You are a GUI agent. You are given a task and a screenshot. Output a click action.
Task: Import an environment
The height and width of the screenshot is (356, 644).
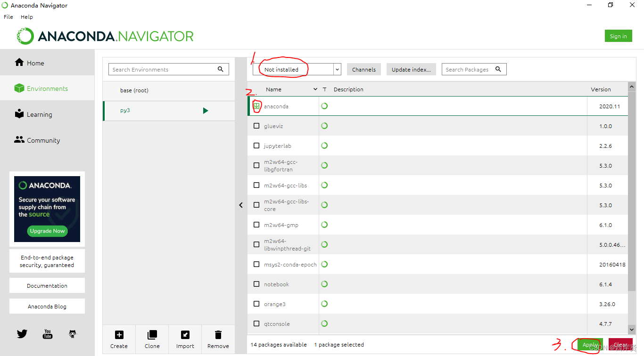(x=185, y=340)
